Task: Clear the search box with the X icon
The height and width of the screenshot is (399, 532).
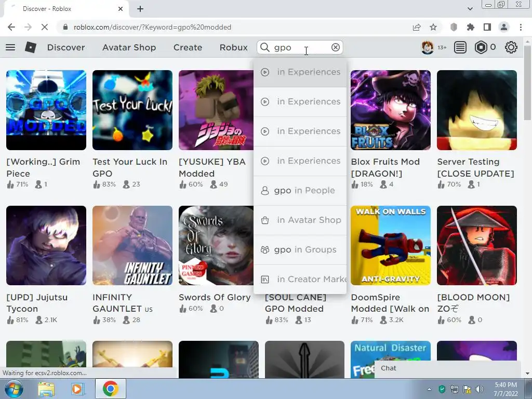Action: click(336, 47)
